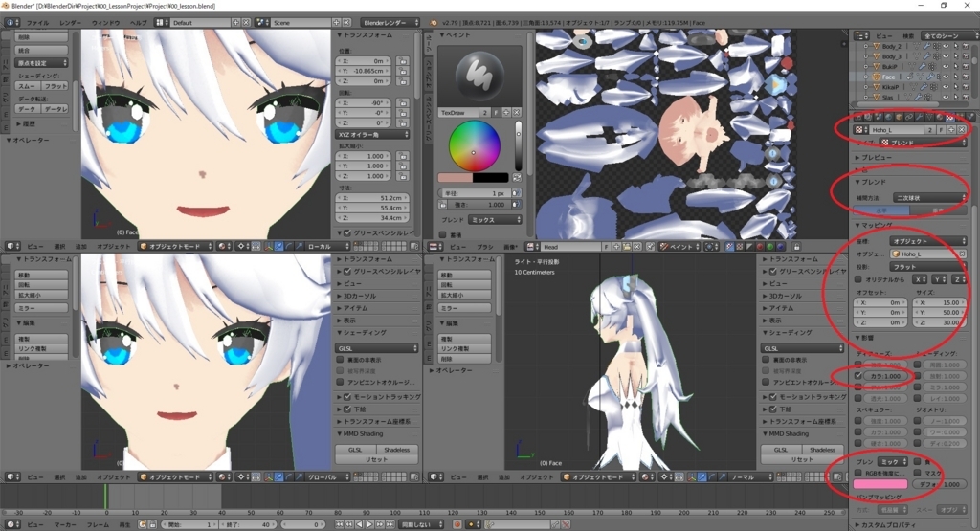This screenshot has height=531, width=980.
Task: Toggle visibility eye for Body_2 in outliner
Action: (946, 46)
